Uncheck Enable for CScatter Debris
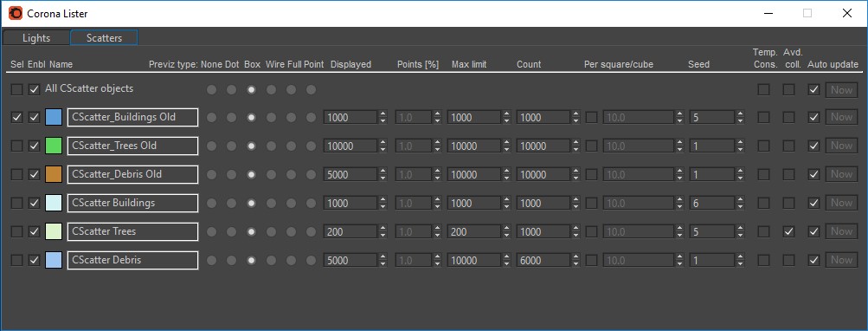The width and height of the screenshot is (868, 331). (35, 260)
